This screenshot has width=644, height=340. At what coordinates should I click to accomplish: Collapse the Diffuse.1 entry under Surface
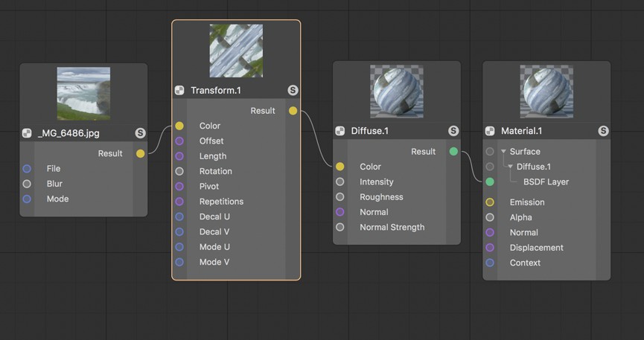point(511,167)
